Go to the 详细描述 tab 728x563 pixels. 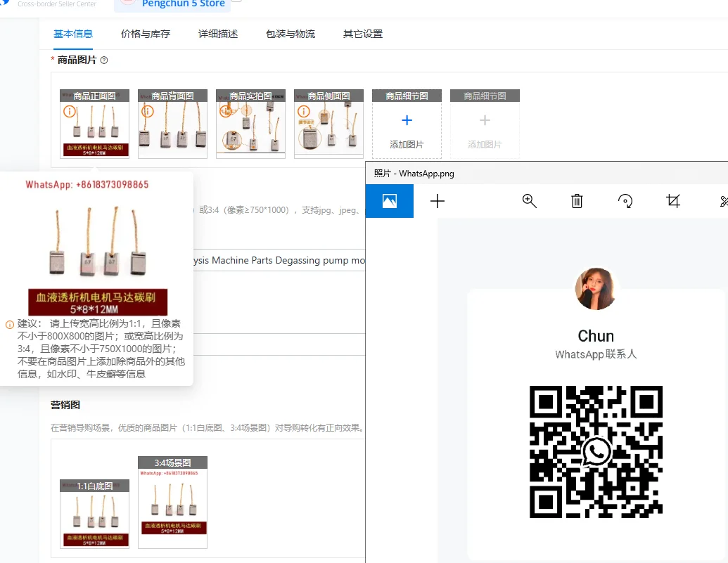(218, 34)
